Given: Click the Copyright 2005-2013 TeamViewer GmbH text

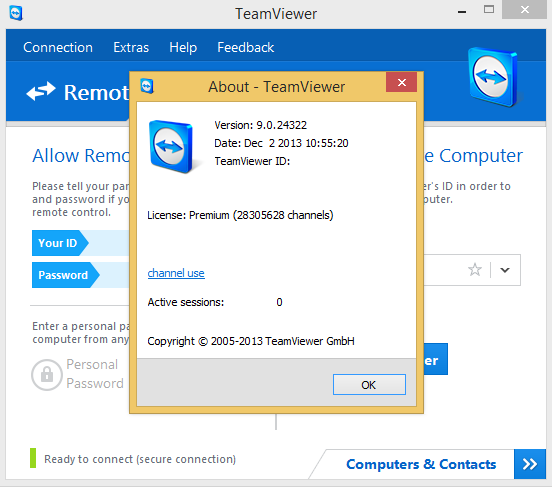Looking at the screenshot, I should (x=251, y=341).
